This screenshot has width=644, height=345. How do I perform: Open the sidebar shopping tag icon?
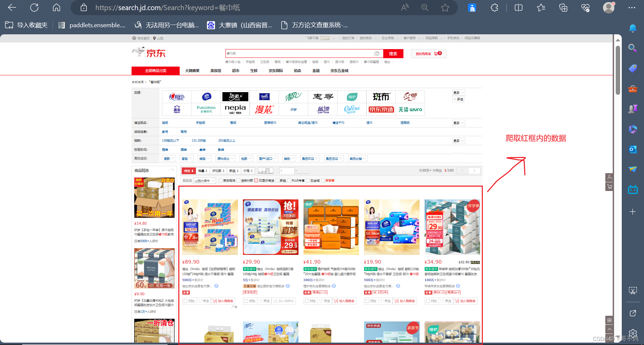click(x=633, y=69)
